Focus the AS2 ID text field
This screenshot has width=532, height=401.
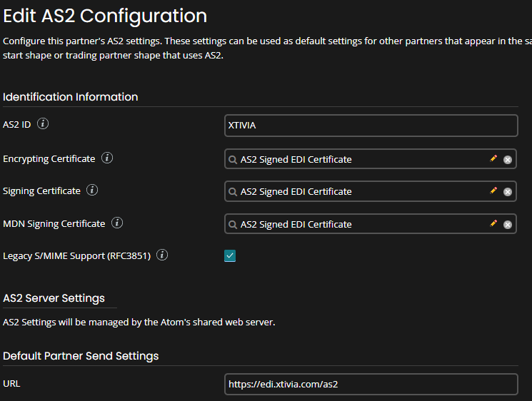point(370,126)
